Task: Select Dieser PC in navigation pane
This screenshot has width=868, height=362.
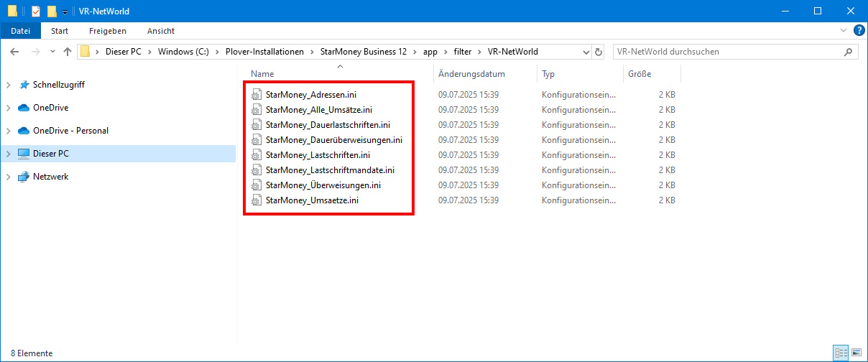Action: coord(51,154)
